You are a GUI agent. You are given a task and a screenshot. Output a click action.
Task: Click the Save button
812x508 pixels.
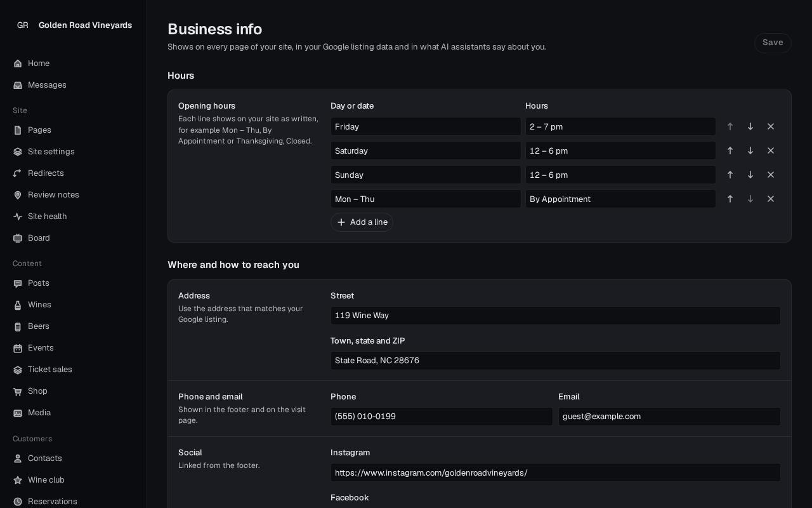pos(773,43)
